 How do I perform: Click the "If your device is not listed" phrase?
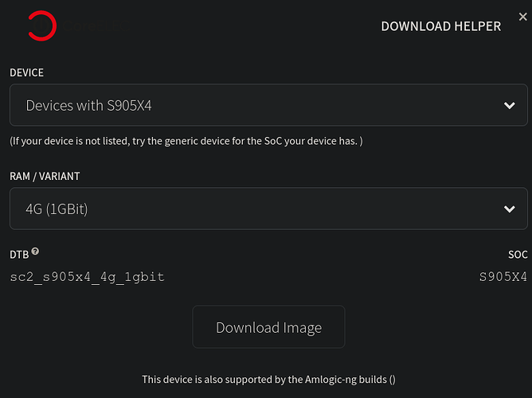(x=68, y=141)
